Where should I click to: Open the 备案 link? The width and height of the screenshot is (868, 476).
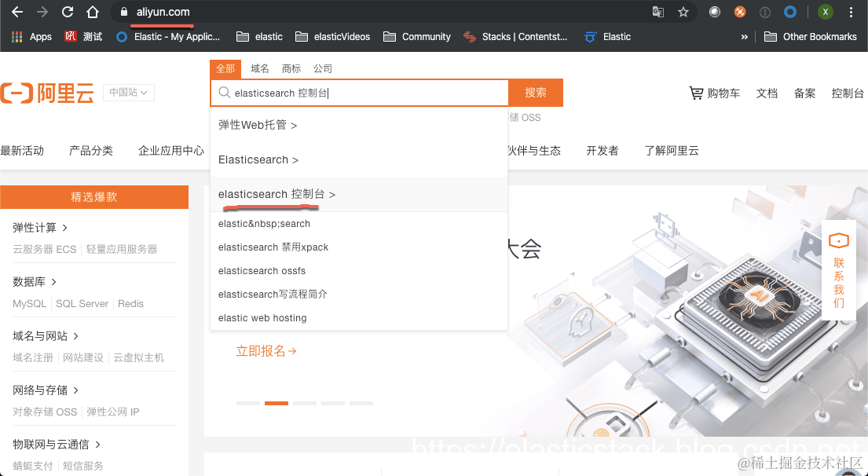(804, 93)
